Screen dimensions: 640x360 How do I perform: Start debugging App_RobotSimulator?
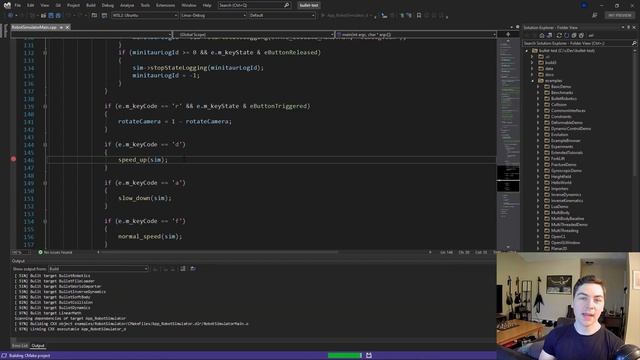[345, 16]
